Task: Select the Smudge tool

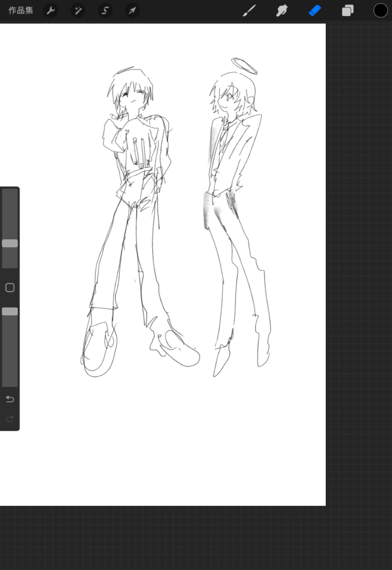Action: pos(282,11)
